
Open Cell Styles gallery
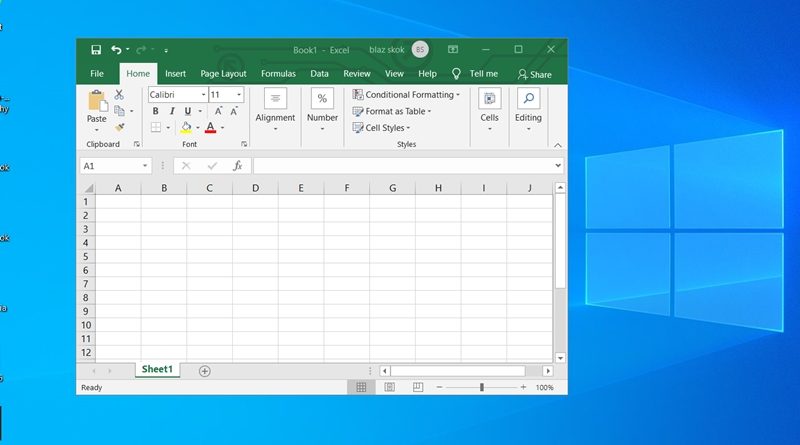point(381,128)
